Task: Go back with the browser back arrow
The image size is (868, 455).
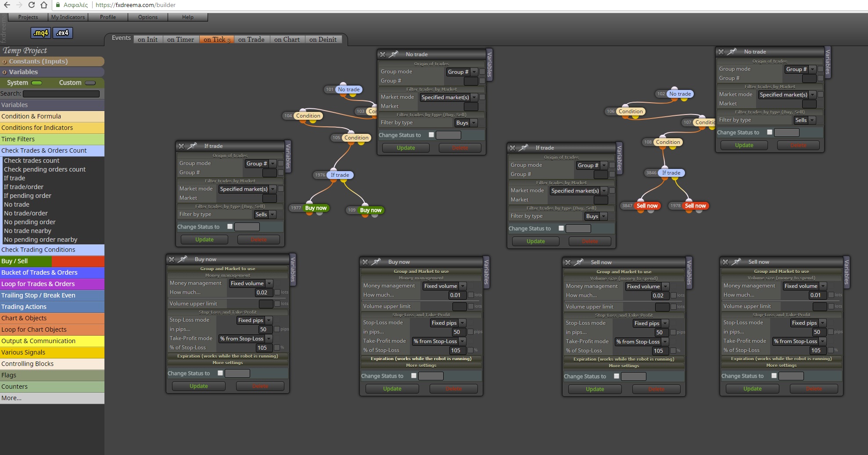Action: 7,5
